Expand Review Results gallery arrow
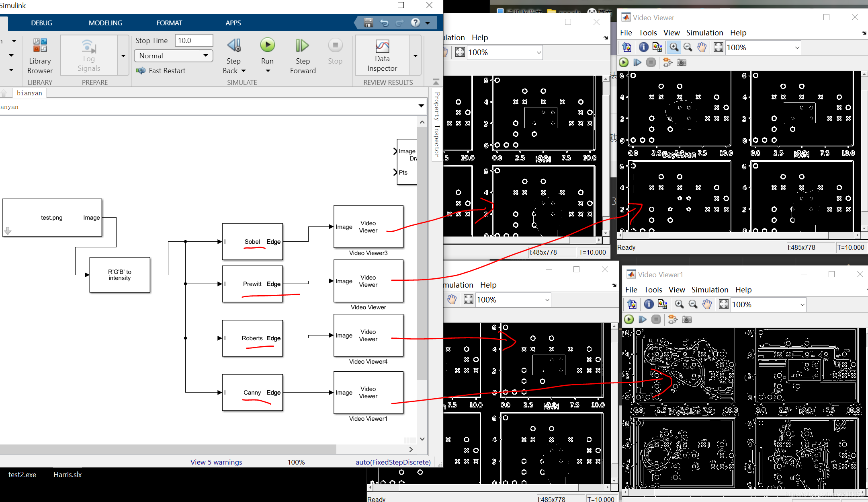 pyautogui.click(x=415, y=56)
